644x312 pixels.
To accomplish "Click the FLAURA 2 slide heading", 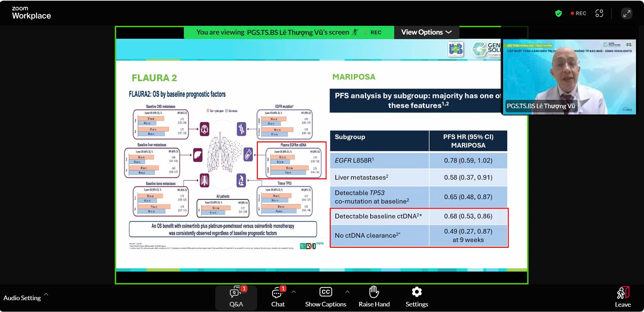I will pyautogui.click(x=154, y=78).
